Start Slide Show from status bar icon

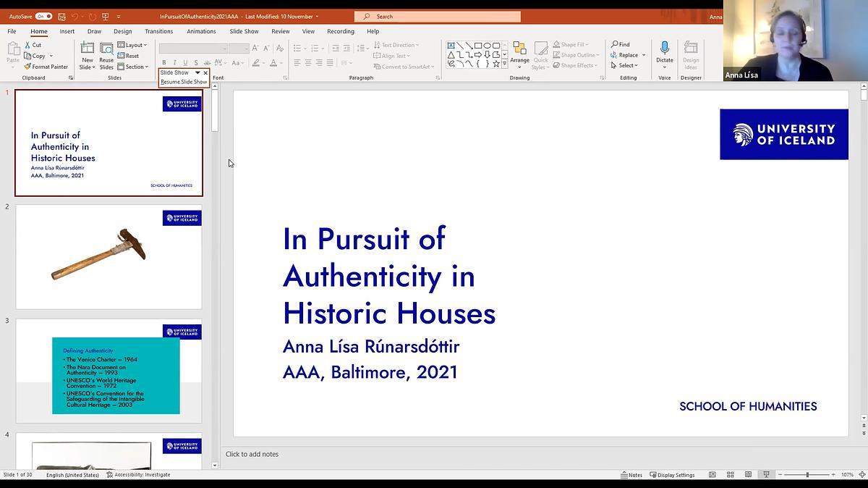(766, 475)
